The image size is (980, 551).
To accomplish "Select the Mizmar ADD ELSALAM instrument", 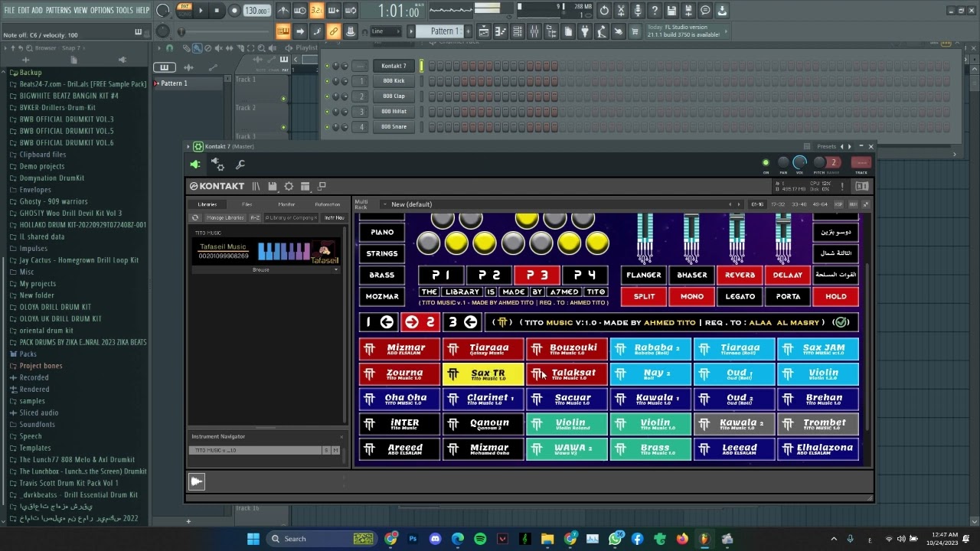I will (x=400, y=350).
